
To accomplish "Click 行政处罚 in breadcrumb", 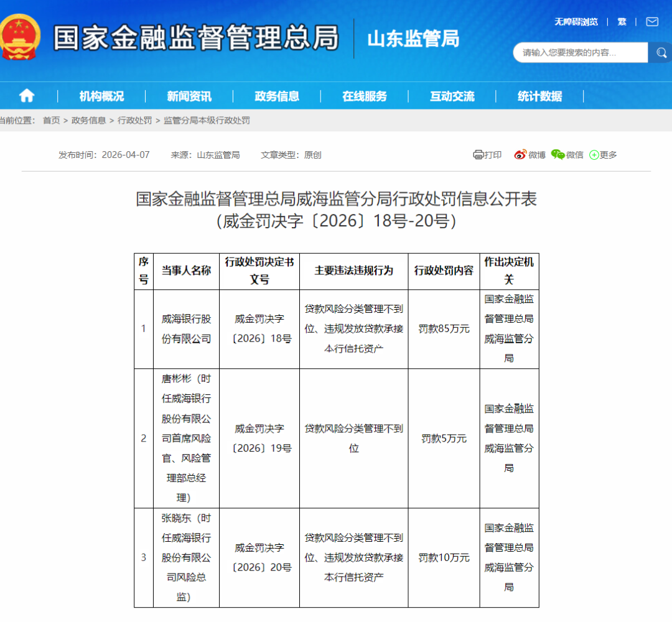I will 134,121.
